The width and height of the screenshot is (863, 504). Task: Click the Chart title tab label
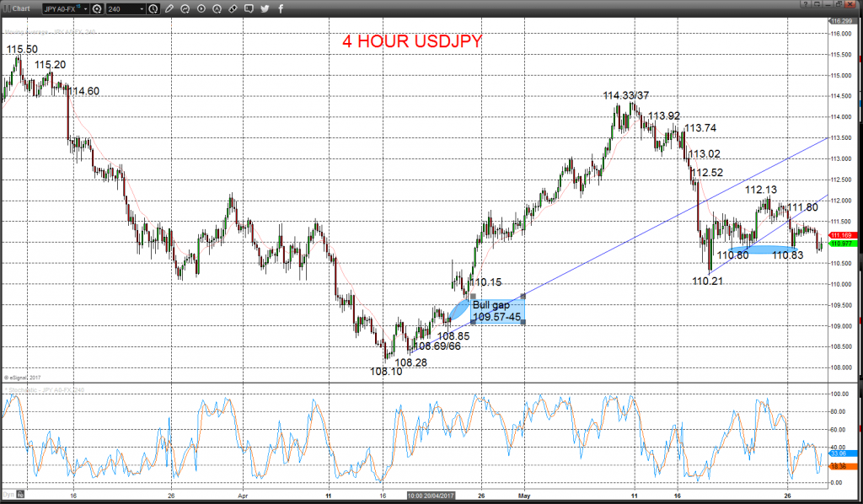21,8
